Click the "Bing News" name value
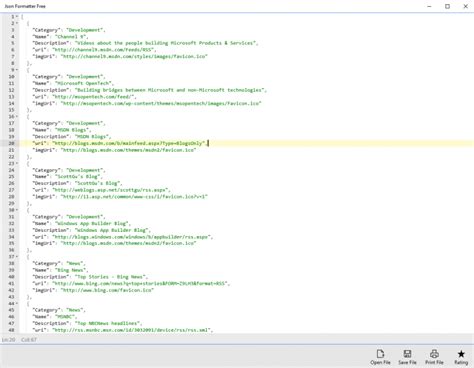 (x=71, y=270)
